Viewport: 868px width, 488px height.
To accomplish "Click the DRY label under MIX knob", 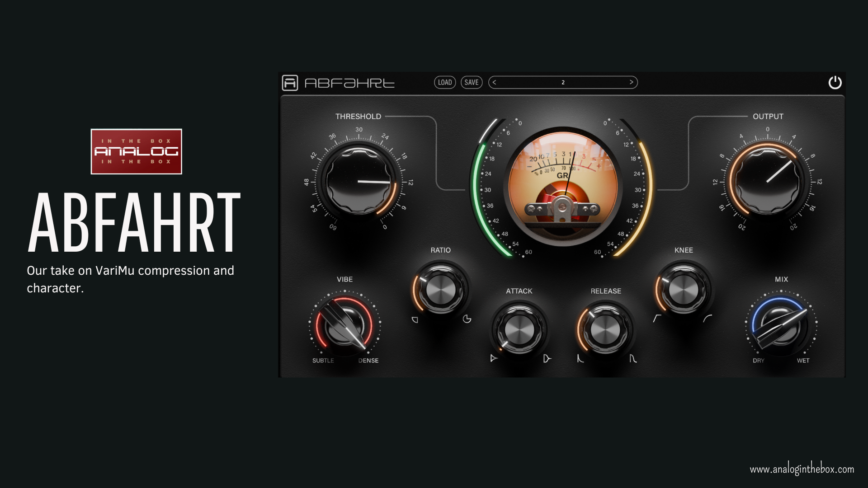I will tap(759, 361).
